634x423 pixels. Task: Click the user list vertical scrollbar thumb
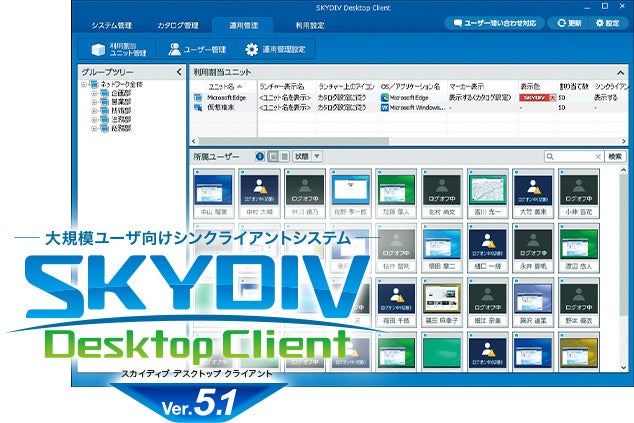pyautogui.click(x=623, y=243)
